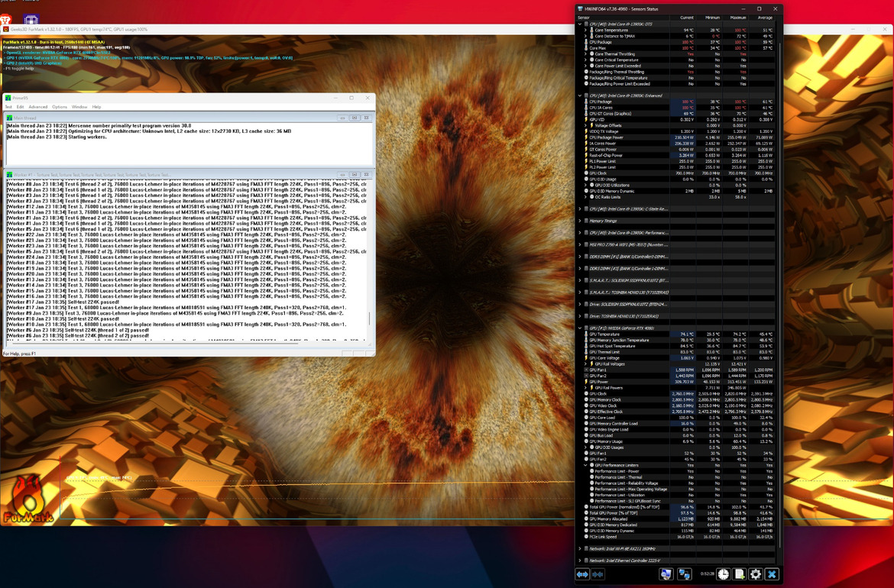This screenshot has width=894, height=588.
Task: Expand the Memory Timings group
Action: click(580, 221)
